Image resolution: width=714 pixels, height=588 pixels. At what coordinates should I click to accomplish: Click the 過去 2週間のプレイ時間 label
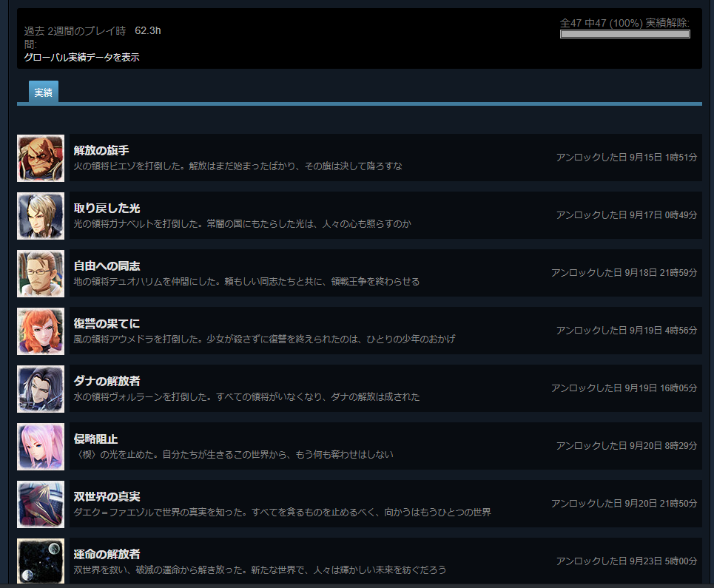coord(75,37)
